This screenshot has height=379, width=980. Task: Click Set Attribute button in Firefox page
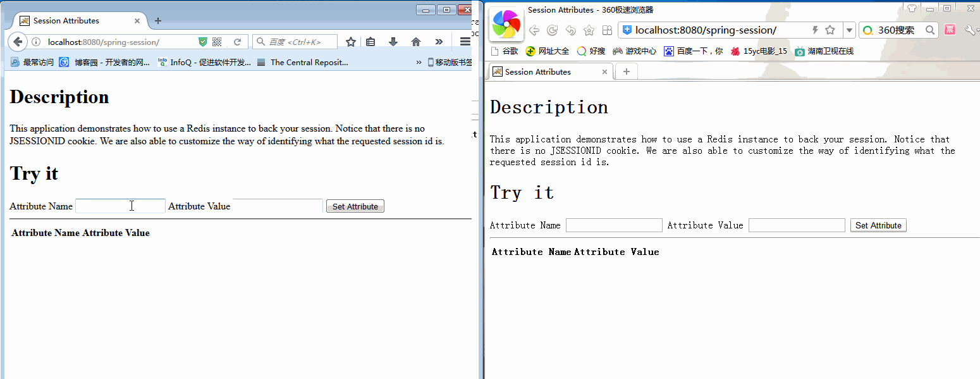click(x=355, y=206)
